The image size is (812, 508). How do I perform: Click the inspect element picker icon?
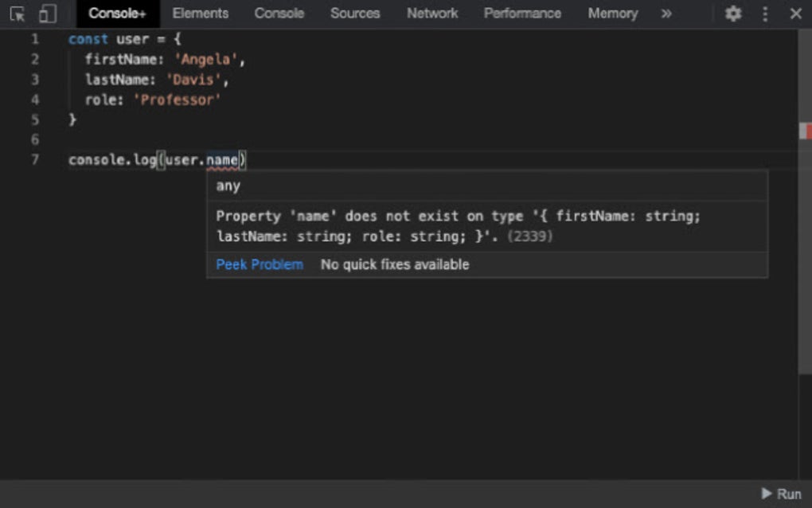17,14
